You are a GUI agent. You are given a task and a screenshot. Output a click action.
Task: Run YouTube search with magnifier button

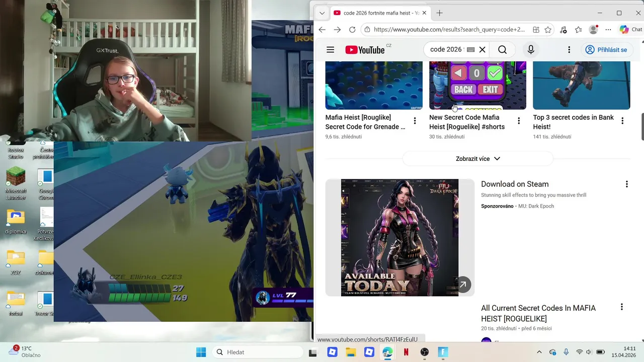[502, 50]
